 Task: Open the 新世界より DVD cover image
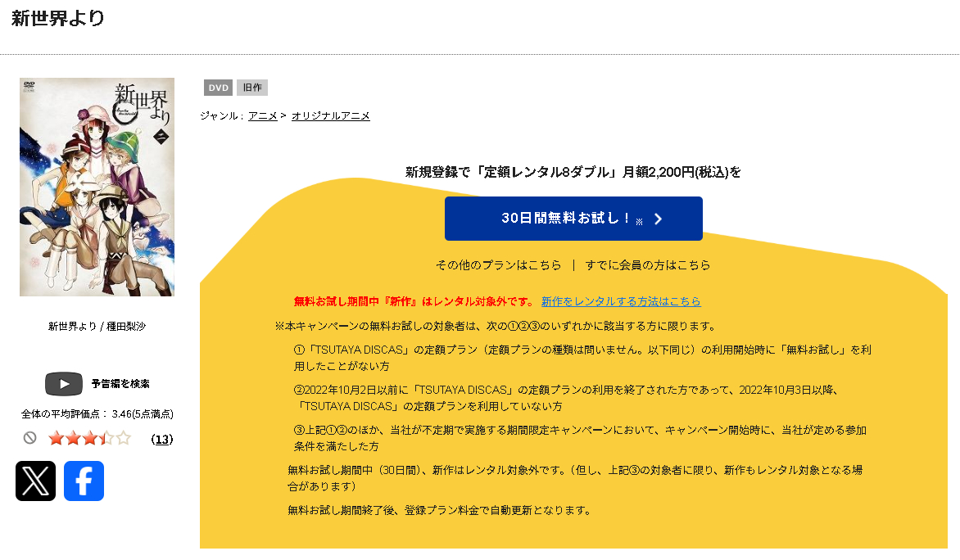pyautogui.click(x=97, y=187)
